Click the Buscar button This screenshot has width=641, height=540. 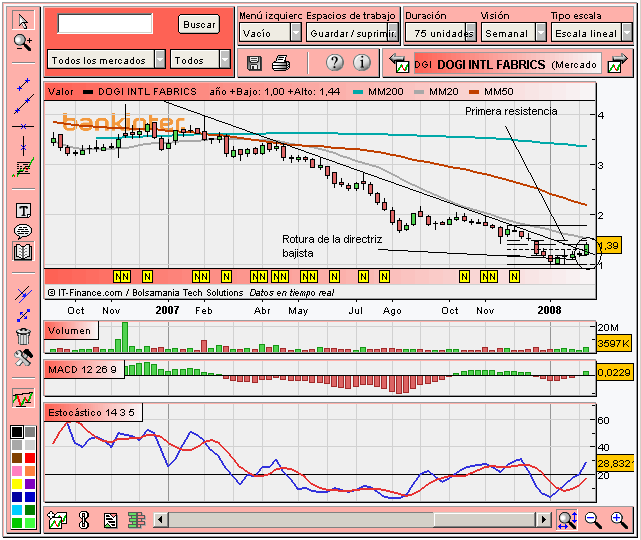tap(199, 25)
